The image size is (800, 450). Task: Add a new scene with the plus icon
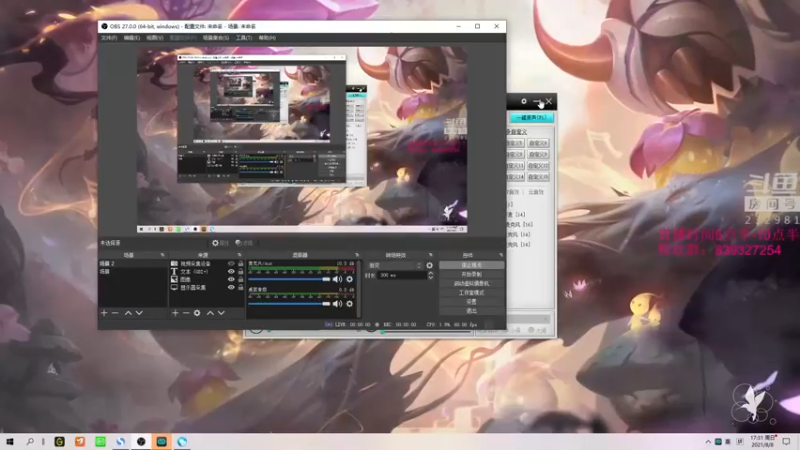[x=104, y=313]
